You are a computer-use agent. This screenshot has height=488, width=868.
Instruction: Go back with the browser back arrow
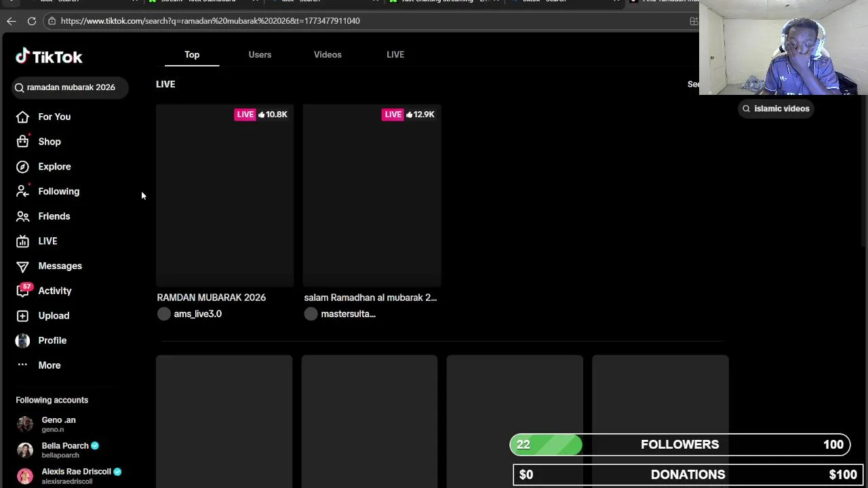tap(11, 21)
